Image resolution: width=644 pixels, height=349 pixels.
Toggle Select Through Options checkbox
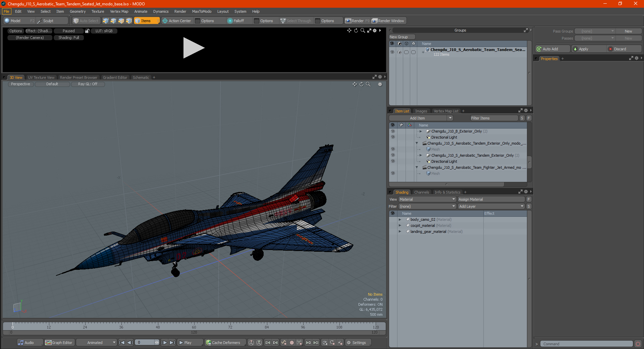tap(318, 21)
